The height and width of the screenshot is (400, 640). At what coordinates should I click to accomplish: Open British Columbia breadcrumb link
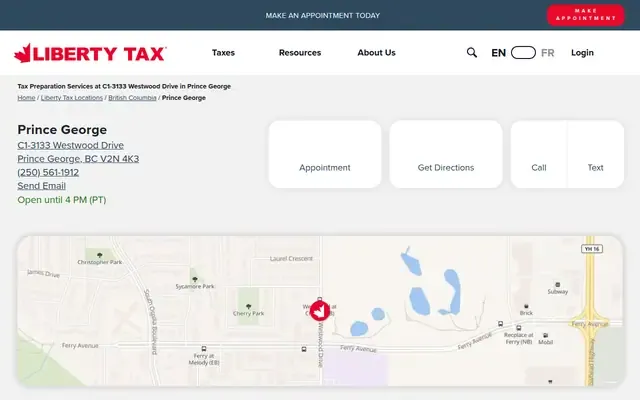(132, 98)
